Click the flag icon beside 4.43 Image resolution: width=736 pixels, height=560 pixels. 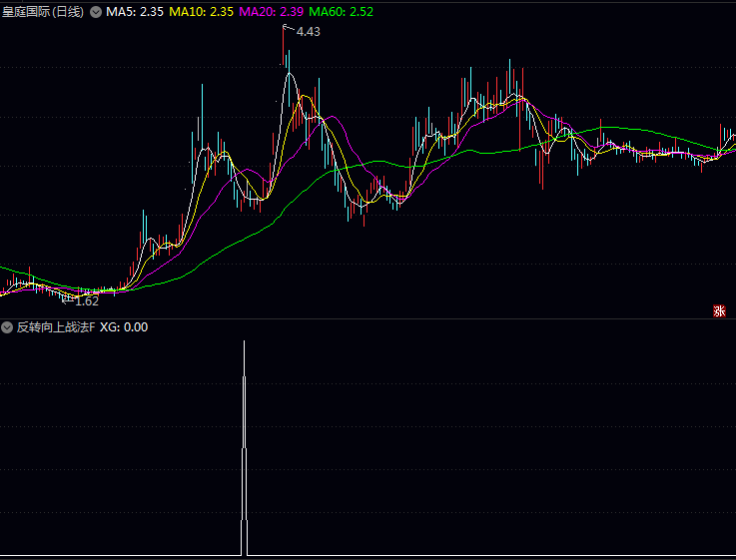289,31
